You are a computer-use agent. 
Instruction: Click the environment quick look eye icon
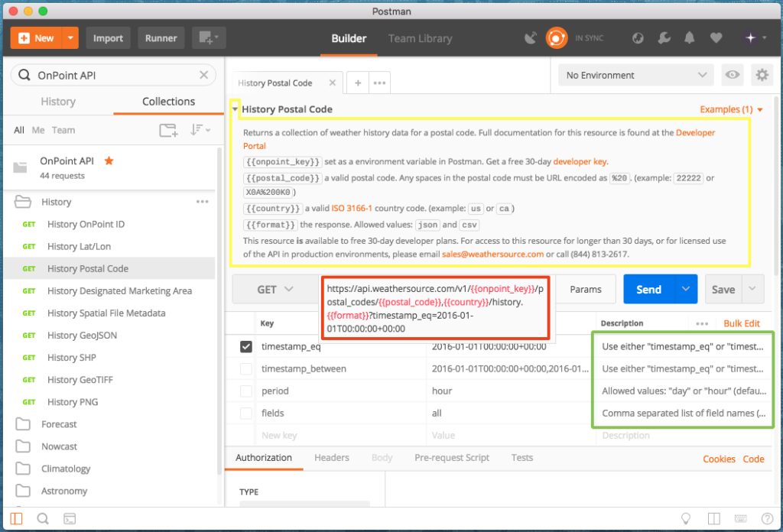[x=733, y=75]
